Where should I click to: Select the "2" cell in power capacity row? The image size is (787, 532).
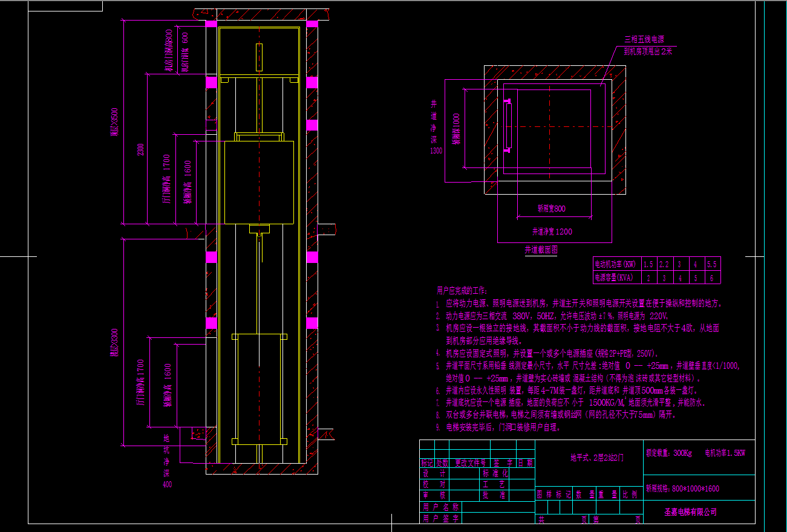[648, 279]
